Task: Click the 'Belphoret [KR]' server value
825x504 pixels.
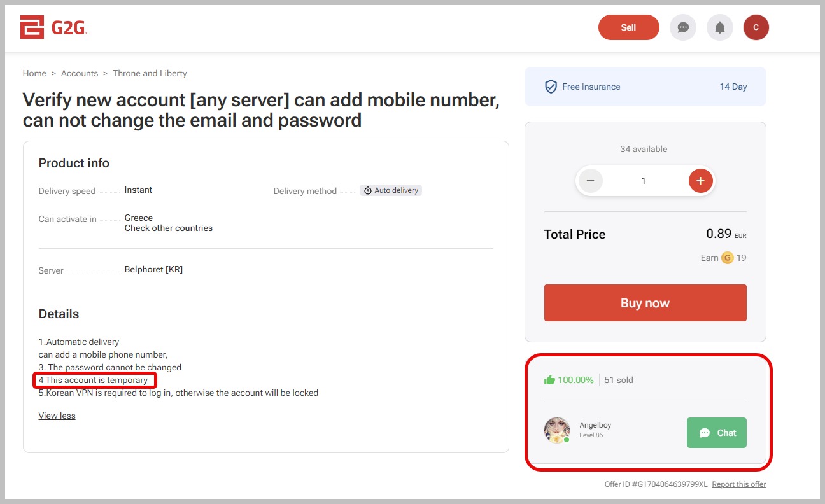Action: point(153,269)
